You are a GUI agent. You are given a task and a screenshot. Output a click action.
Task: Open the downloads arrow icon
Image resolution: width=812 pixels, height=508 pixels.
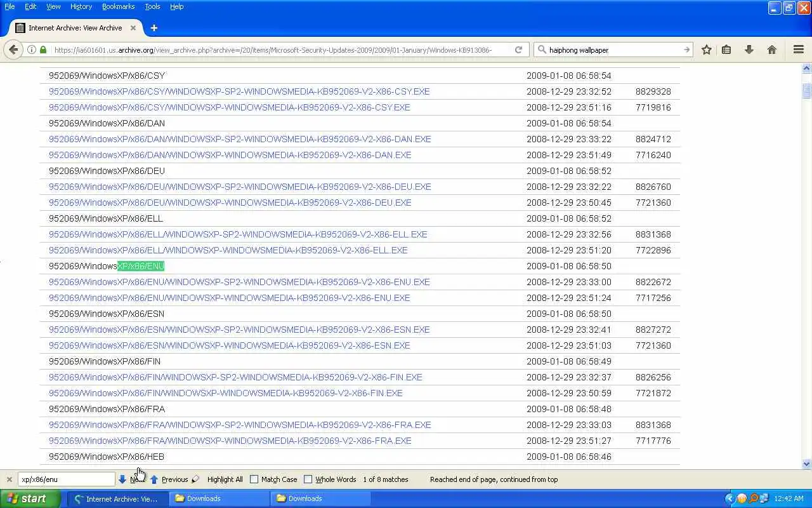point(749,50)
